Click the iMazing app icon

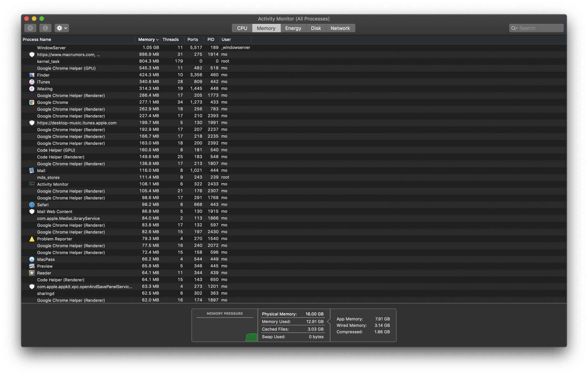pyautogui.click(x=32, y=89)
